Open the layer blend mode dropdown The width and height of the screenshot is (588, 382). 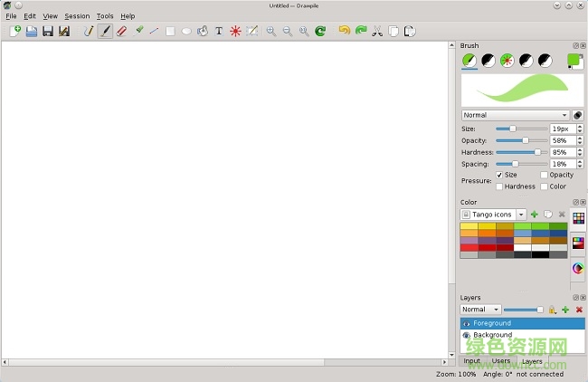pyautogui.click(x=480, y=310)
